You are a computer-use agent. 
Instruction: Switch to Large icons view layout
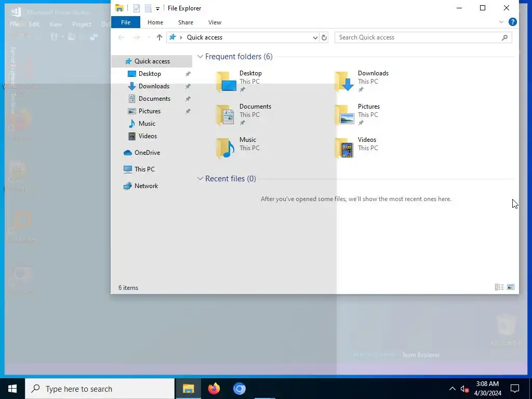pyautogui.click(x=511, y=287)
